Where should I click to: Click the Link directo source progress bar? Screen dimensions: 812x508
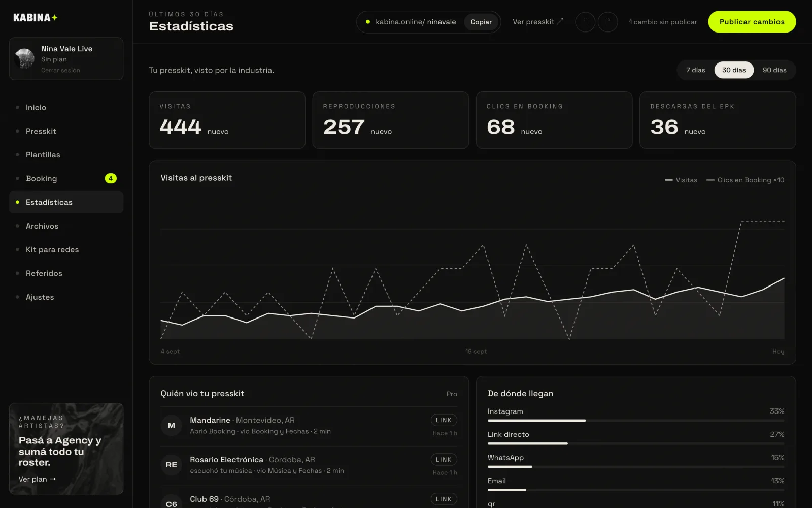[x=636, y=443]
